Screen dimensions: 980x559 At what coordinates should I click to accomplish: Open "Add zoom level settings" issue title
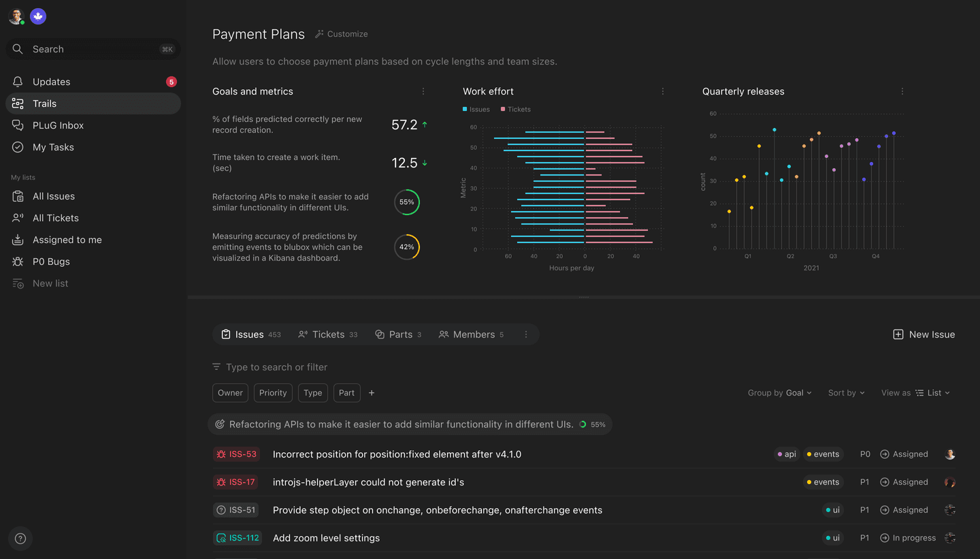click(326, 538)
